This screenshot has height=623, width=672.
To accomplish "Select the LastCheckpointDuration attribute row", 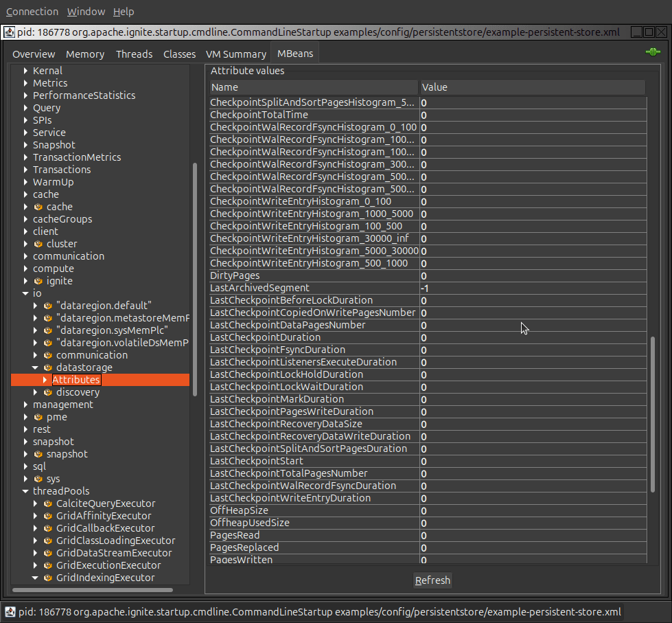I will coord(428,337).
